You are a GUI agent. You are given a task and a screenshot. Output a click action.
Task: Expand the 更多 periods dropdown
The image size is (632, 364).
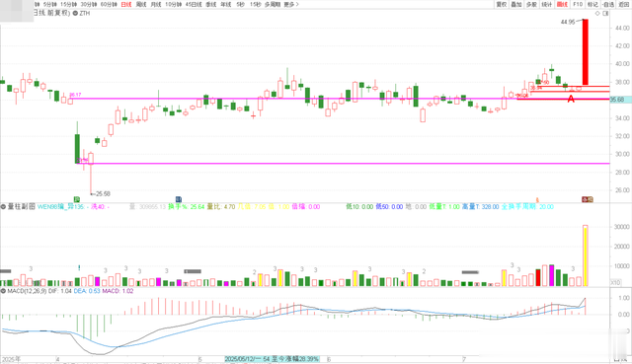click(x=291, y=4)
